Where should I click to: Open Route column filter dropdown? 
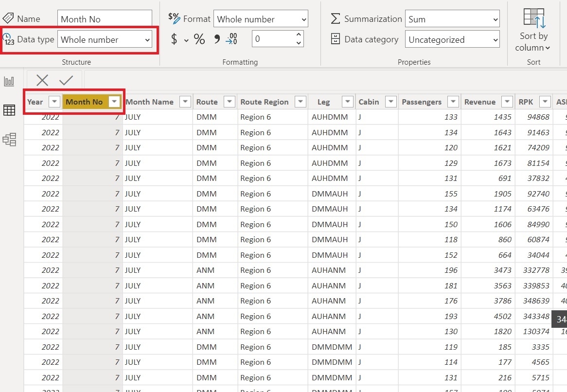tap(230, 102)
